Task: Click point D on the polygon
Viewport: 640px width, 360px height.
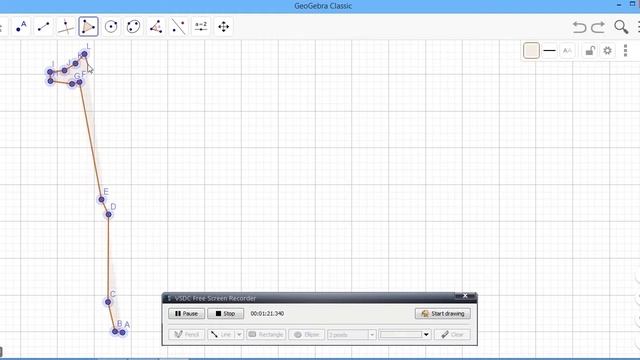Action: tap(109, 214)
